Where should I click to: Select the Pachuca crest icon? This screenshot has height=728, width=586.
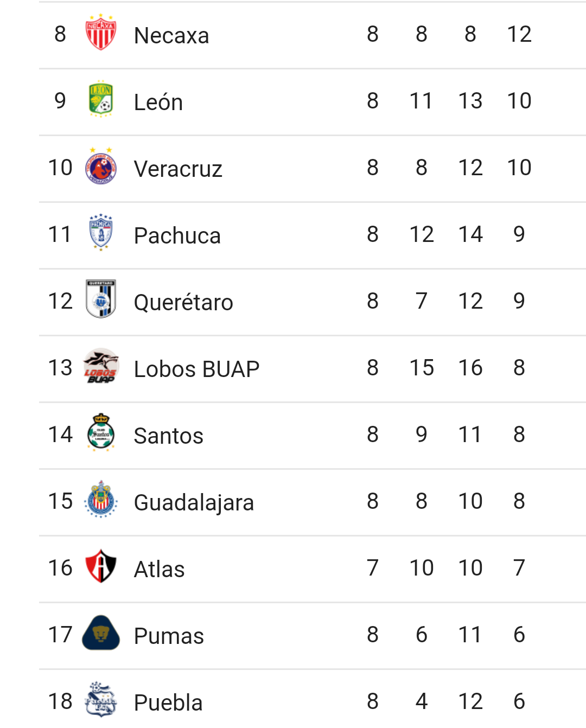tap(101, 233)
